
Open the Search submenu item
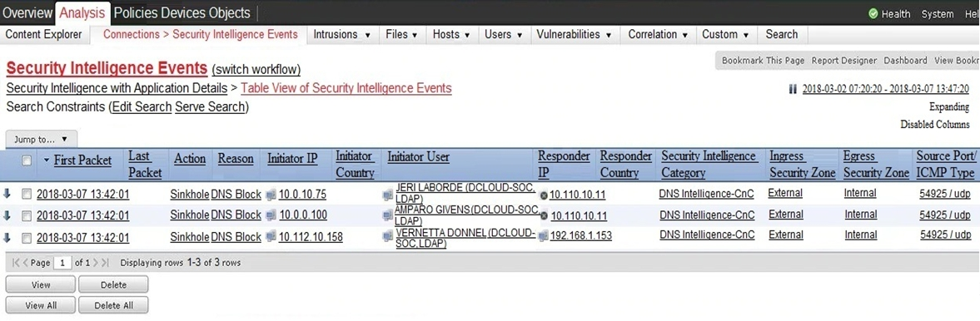tap(781, 35)
